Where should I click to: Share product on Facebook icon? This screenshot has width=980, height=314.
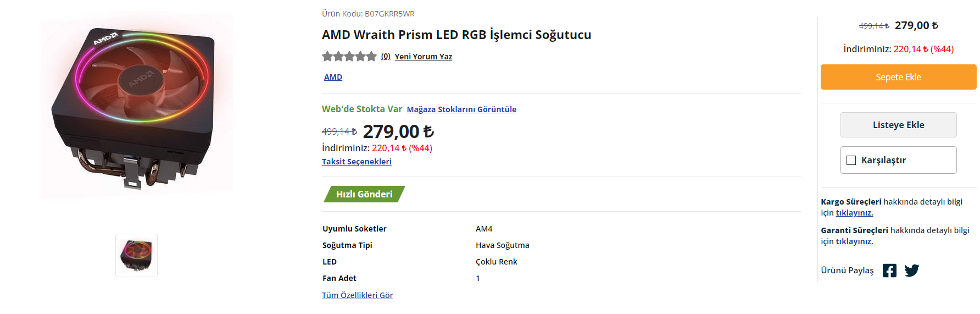pyautogui.click(x=889, y=271)
